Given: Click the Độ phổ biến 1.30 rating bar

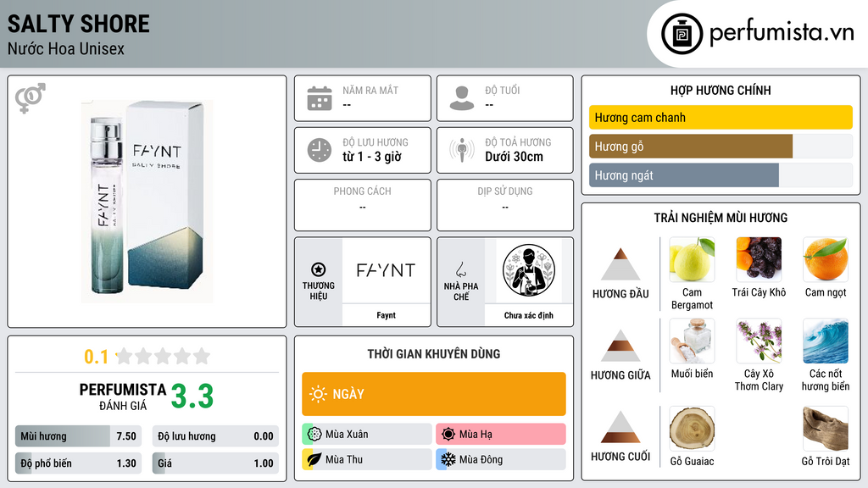Looking at the screenshot, I should point(79,463).
